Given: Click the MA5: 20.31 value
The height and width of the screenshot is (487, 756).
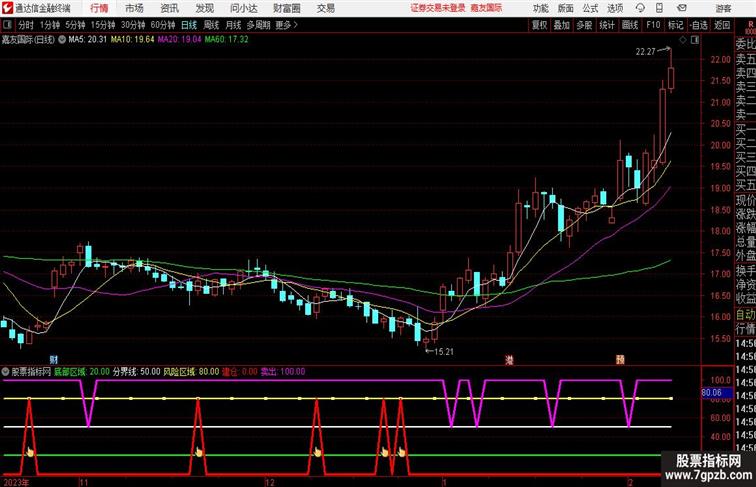Looking at the screenshot, I should [x=87, y=40].
